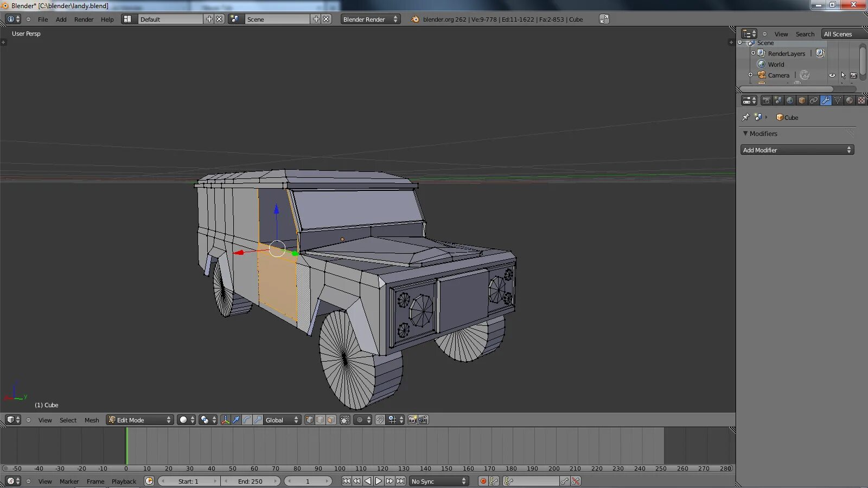Open the Scene properties tab
868x488 pixels.
tap(778, 100)
